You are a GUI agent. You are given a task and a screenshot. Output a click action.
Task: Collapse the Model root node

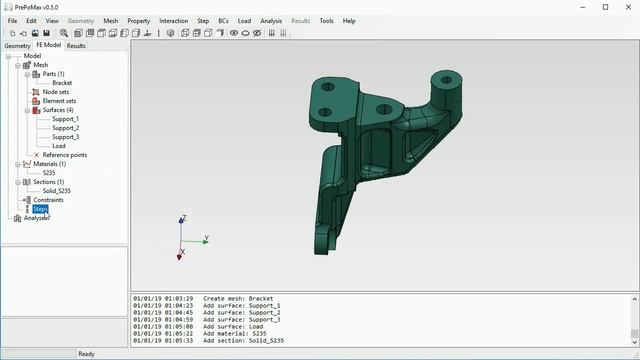pos(8,56)
